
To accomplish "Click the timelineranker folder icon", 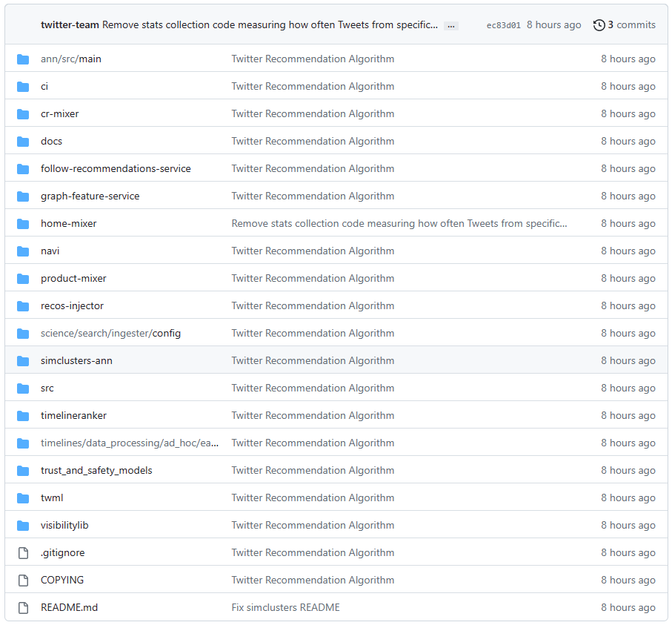I will pyautogui.click(x=23, y=416).
